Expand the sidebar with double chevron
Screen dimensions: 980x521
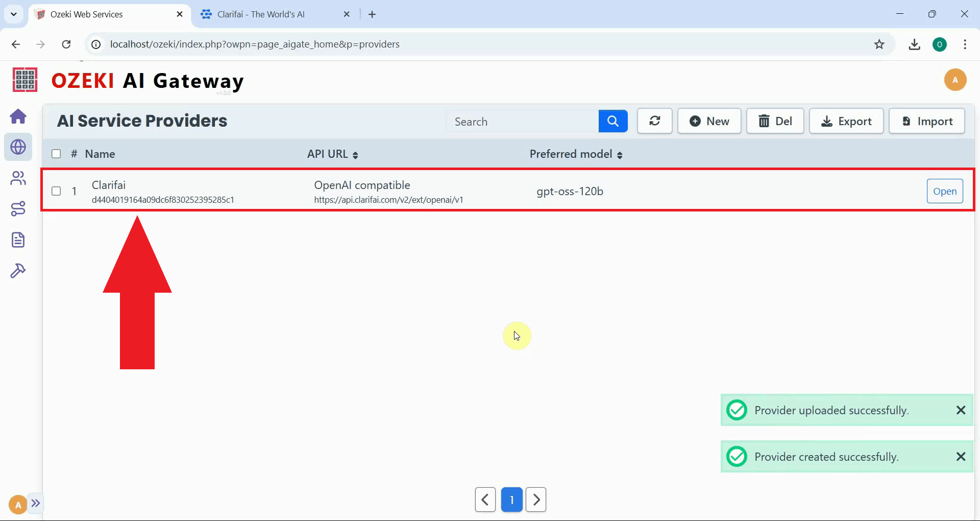pos(36,503)
